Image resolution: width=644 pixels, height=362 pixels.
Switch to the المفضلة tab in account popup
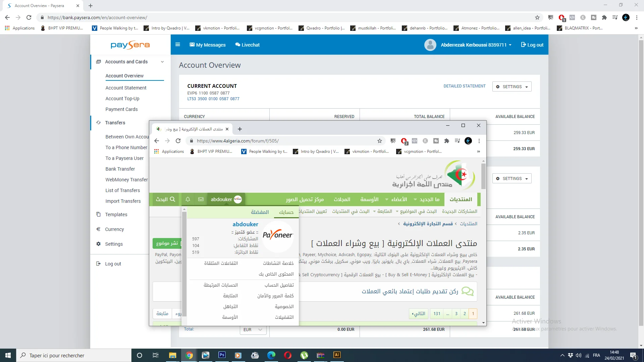click(x=260, y=212)
